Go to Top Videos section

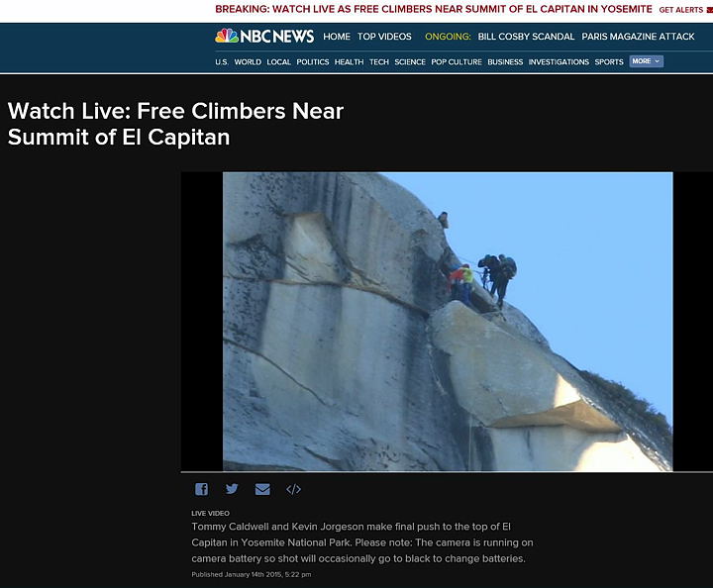(x=384, y=37)
